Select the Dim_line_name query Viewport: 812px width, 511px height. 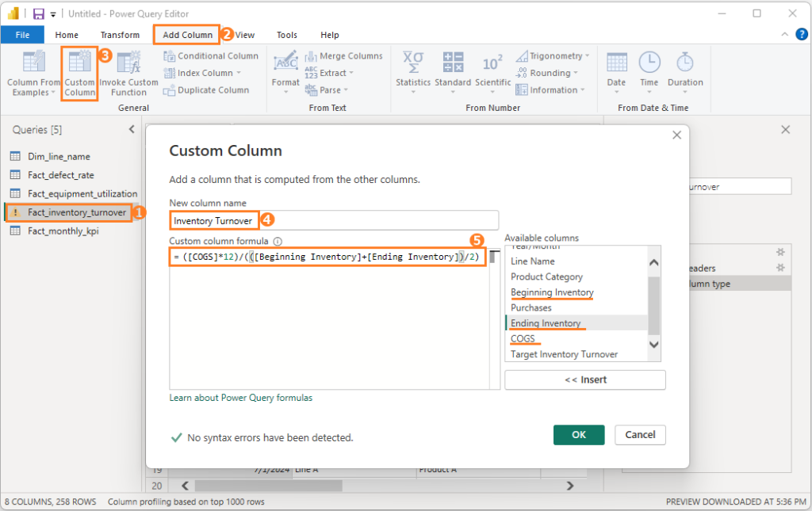(59, 156)
